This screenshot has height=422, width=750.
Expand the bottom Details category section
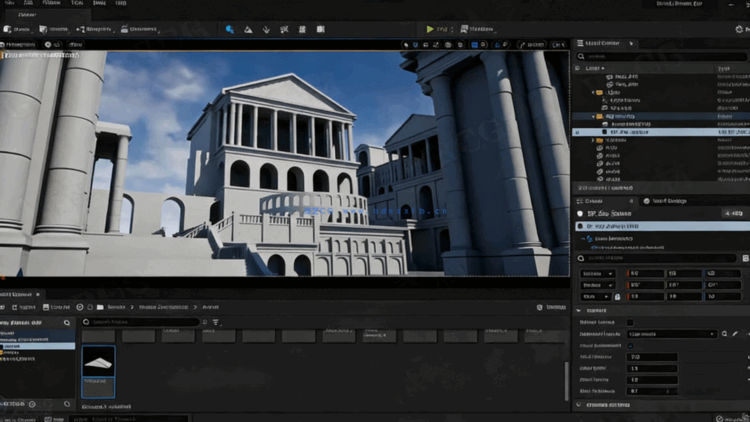tap(579, 405)
